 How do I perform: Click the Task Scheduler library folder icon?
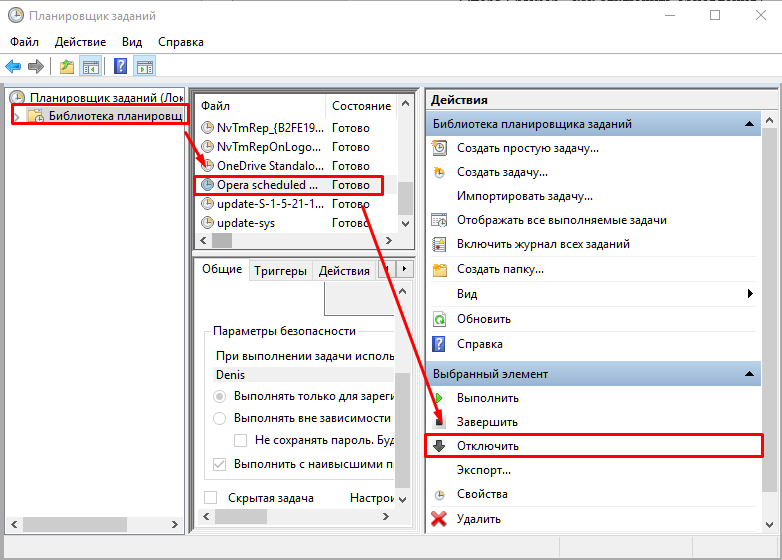(36, 116)
